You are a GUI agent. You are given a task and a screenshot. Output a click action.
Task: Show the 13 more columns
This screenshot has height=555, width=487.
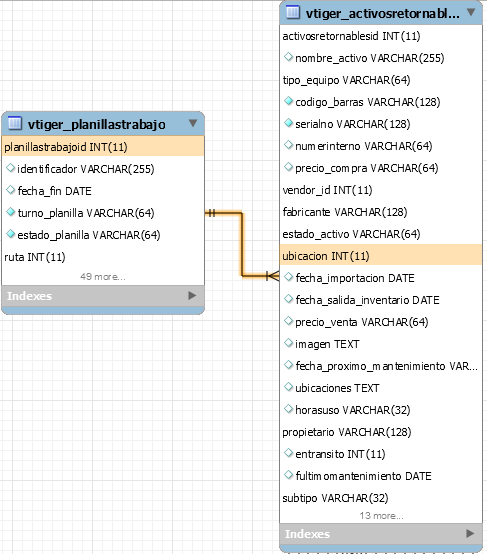tap(381, 516)
